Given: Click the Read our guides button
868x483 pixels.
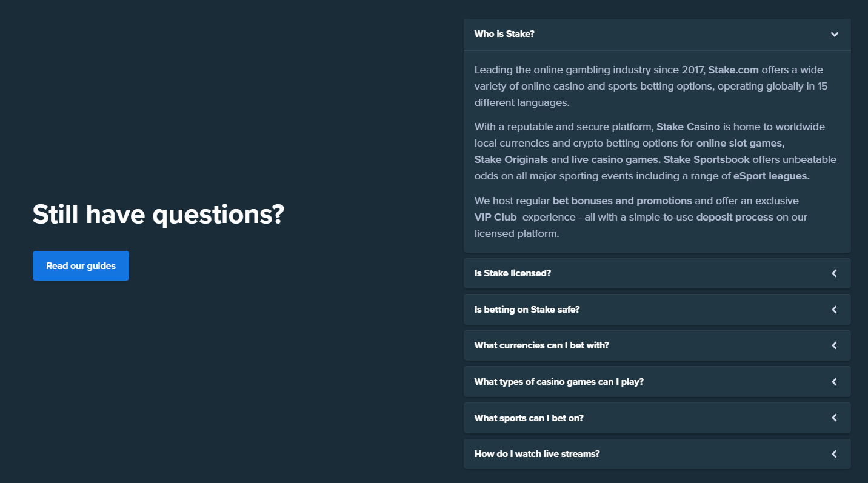Looking at the screenshot, I should click(x=81, y=266).
